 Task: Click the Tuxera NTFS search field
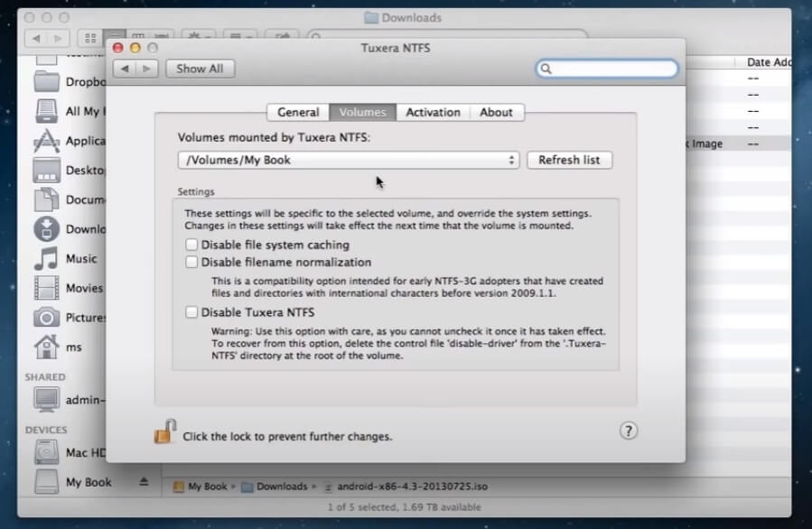(x=607, y=69)
